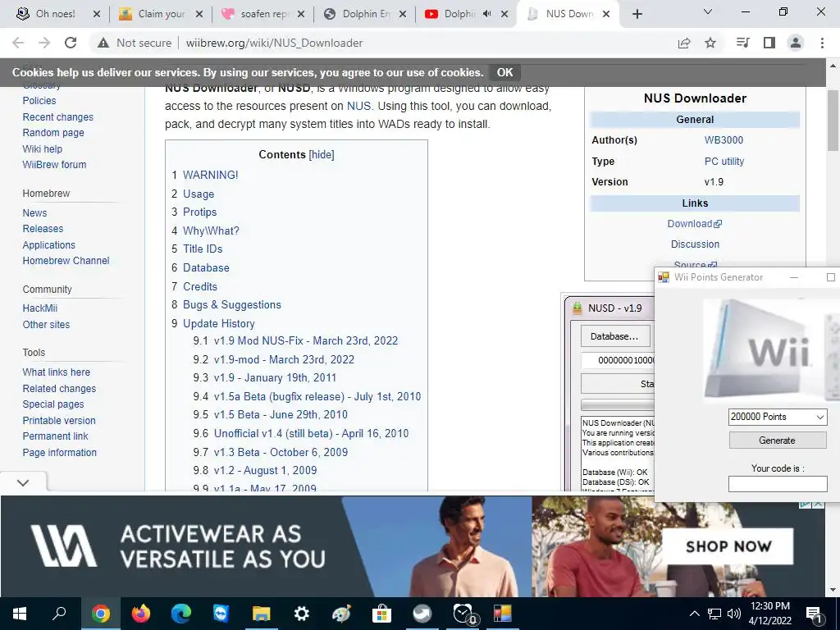The width and height of the screenshot is (840, 630).
Task: Open the PC utility type link
Action: point(724,162)
